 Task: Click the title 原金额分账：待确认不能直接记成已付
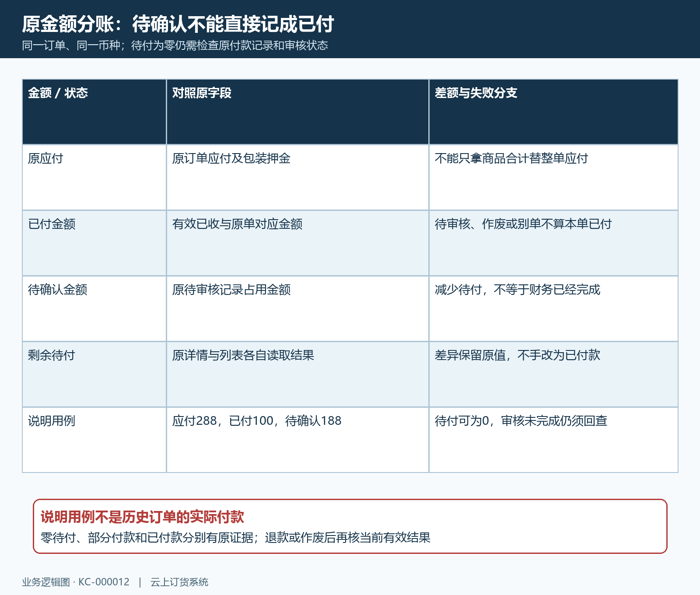pyautogui.click(x=178, y=24)
